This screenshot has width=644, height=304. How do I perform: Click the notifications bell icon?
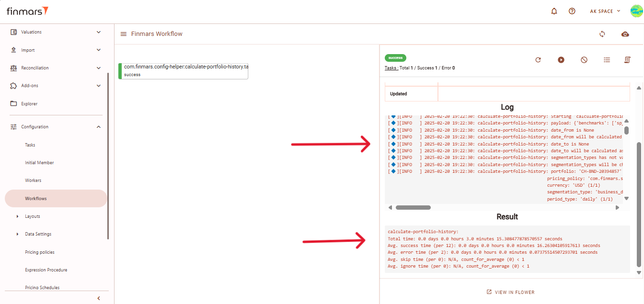click(x=554, y=11)
